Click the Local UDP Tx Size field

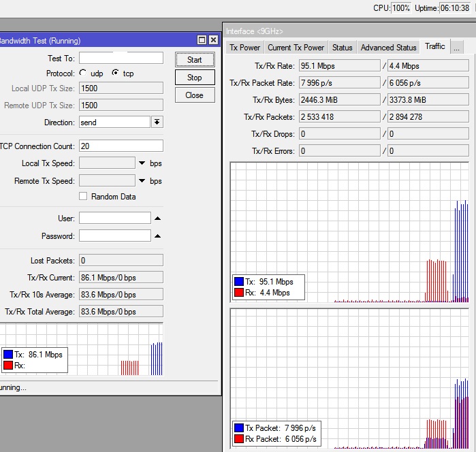point(121,88)
